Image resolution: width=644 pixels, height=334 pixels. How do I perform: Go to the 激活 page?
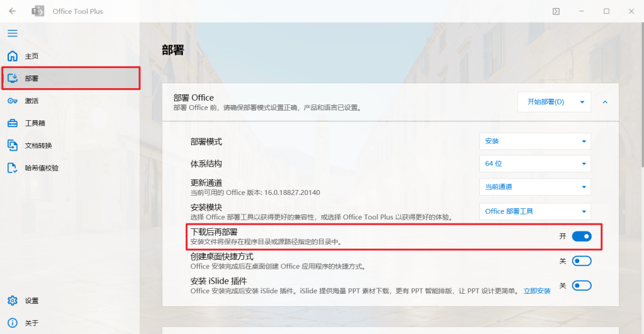70,101
